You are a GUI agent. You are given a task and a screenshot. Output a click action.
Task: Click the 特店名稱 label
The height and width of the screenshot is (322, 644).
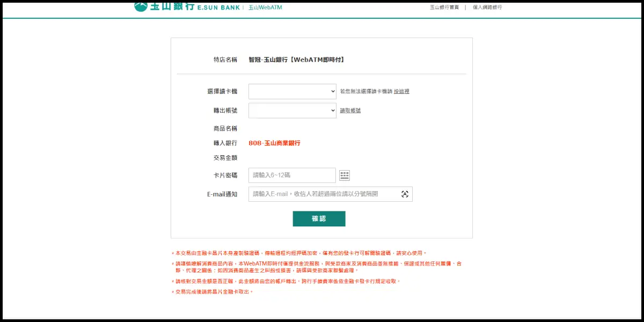point(225,60)
